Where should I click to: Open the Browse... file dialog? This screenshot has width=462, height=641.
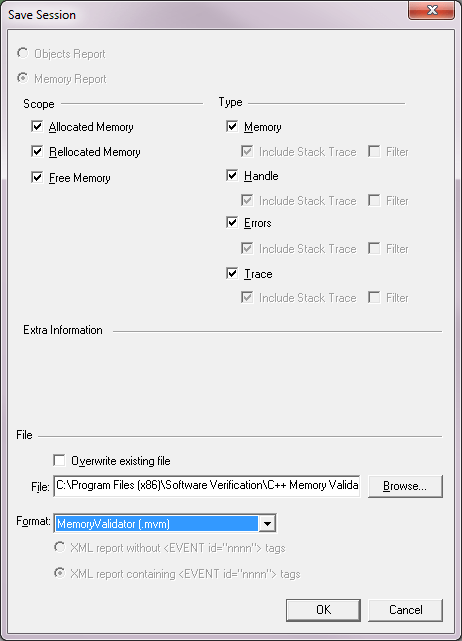(x=405, y=486)
